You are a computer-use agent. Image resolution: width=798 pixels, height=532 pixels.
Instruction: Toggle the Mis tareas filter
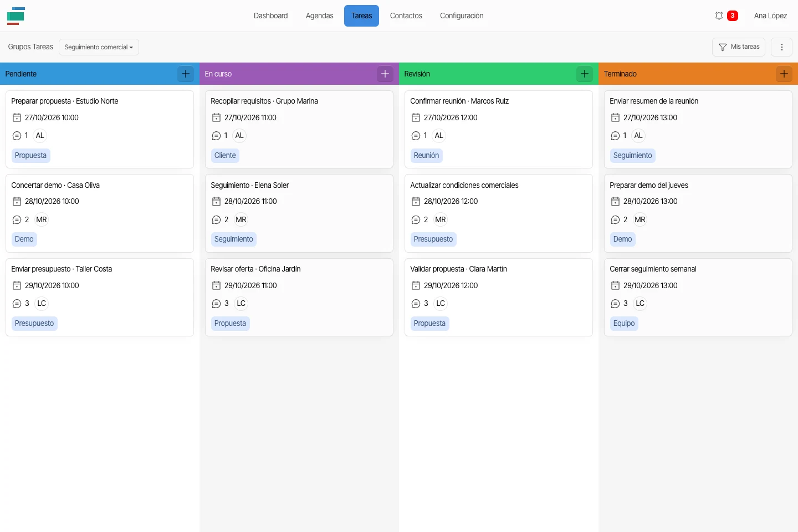click(x=739, y=47)
